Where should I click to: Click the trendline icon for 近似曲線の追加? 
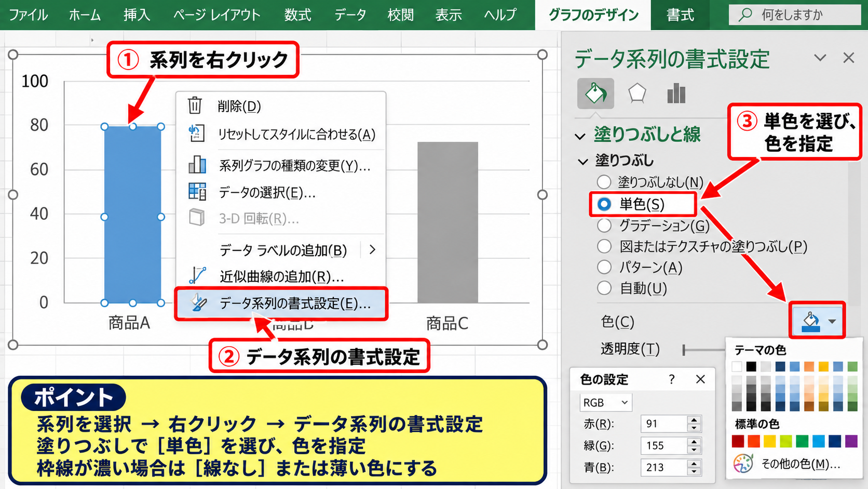(x=197, y=275)
